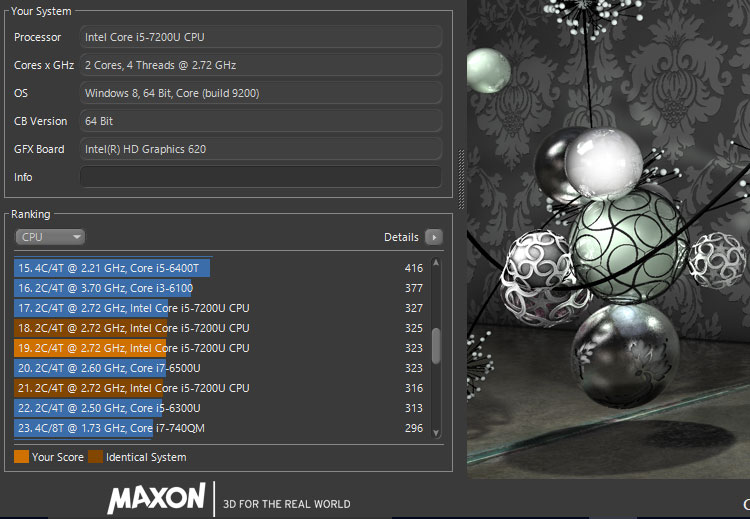Click the scrollbar up arrow in Ranking
This screenshot has width=750, height=519.
click(435, 263)
